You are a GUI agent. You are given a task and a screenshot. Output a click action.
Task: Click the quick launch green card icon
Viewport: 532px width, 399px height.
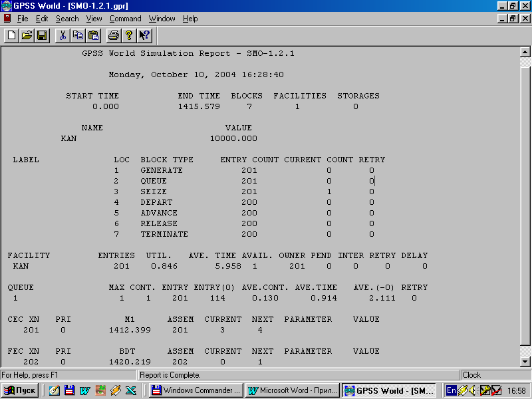100,390
